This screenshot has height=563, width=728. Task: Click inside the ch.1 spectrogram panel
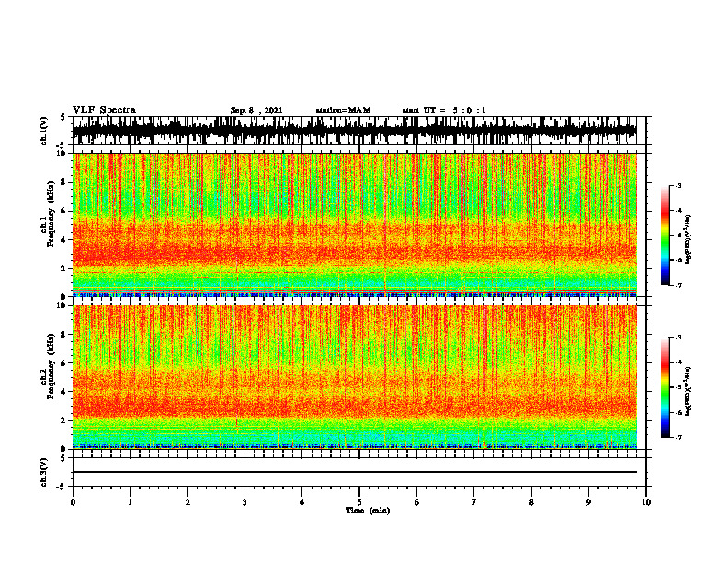pyautogui.click(x=354, y=224)
